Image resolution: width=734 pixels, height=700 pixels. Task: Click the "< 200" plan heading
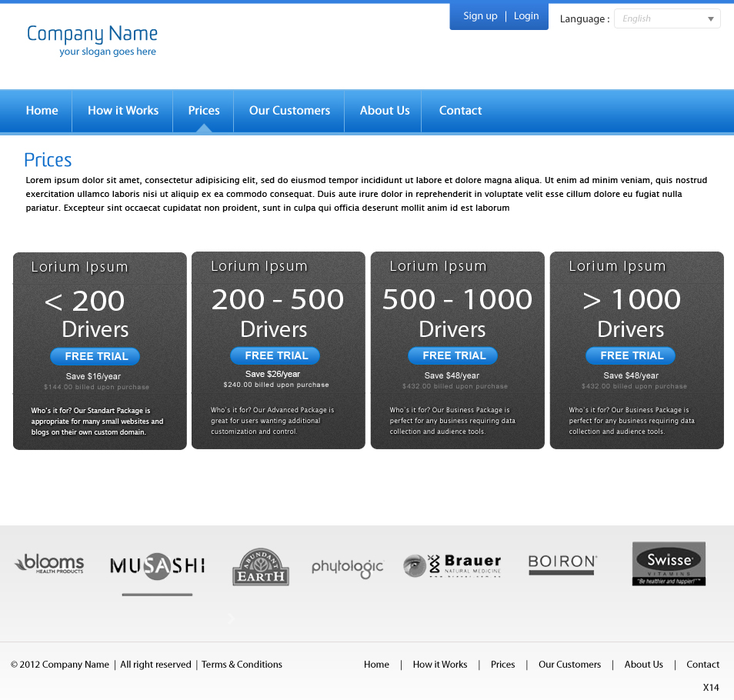pos(85,301)
